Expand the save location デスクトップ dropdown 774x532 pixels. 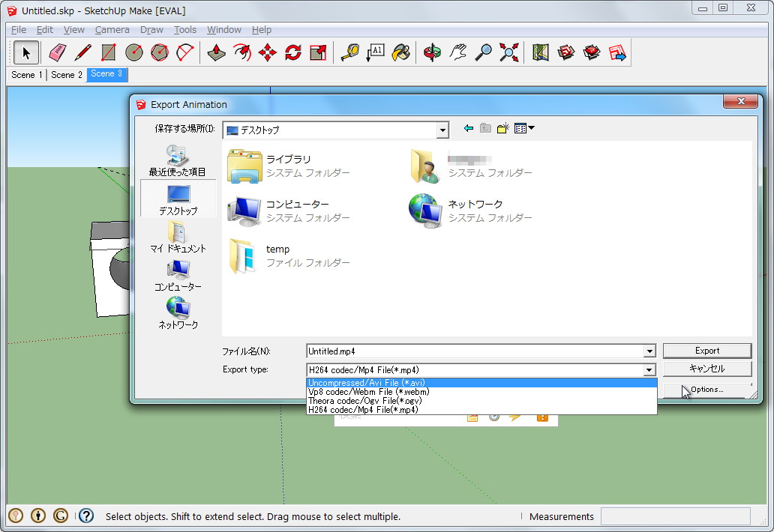(x=442, y=130)
